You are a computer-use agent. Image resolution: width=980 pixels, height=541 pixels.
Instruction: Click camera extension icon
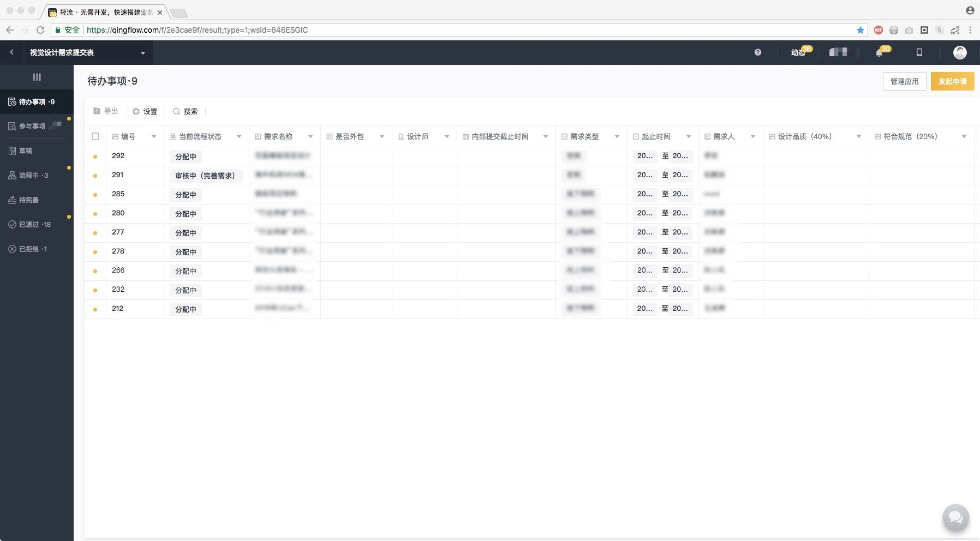(909, 30)
